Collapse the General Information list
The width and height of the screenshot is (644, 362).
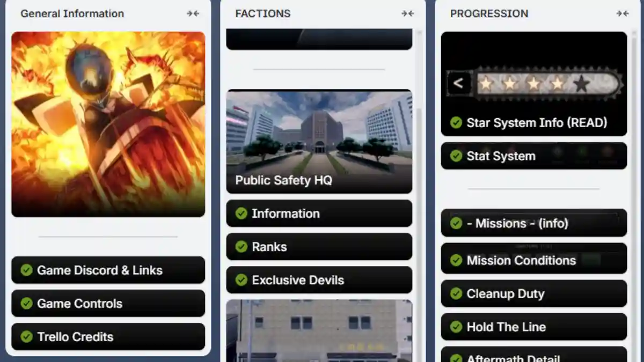pyautogui.click(x=193, y=13)
